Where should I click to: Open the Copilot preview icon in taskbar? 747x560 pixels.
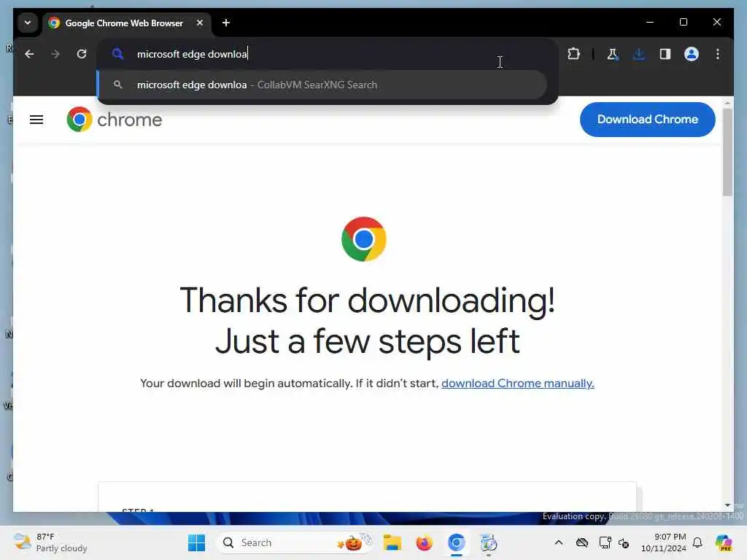click(x=724, y=542)
